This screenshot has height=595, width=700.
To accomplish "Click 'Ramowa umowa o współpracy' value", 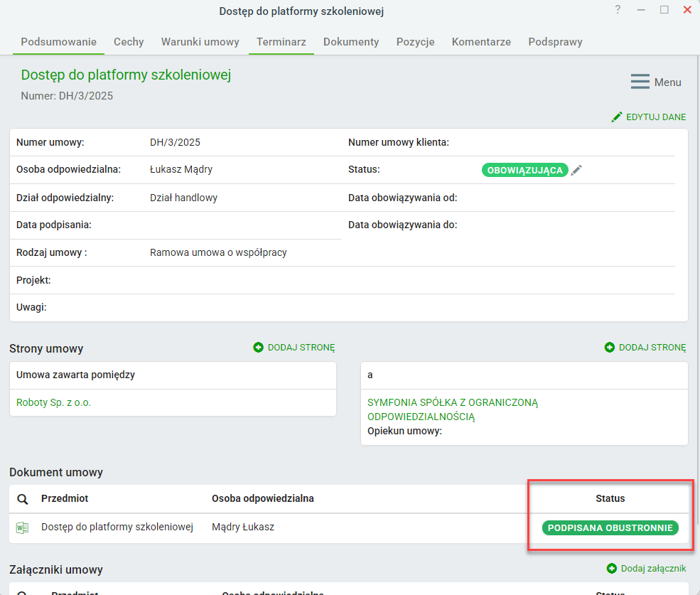I will click(218, 253).
